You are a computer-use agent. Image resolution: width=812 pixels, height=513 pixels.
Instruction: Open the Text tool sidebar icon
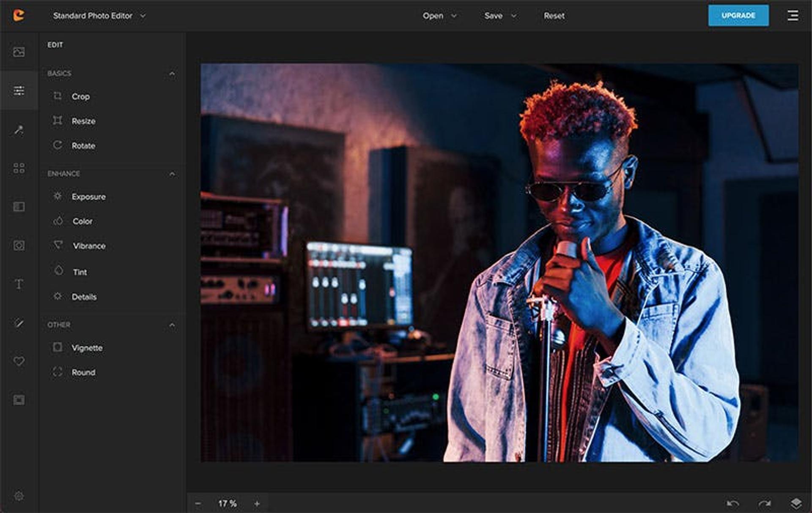coord(19,284)
